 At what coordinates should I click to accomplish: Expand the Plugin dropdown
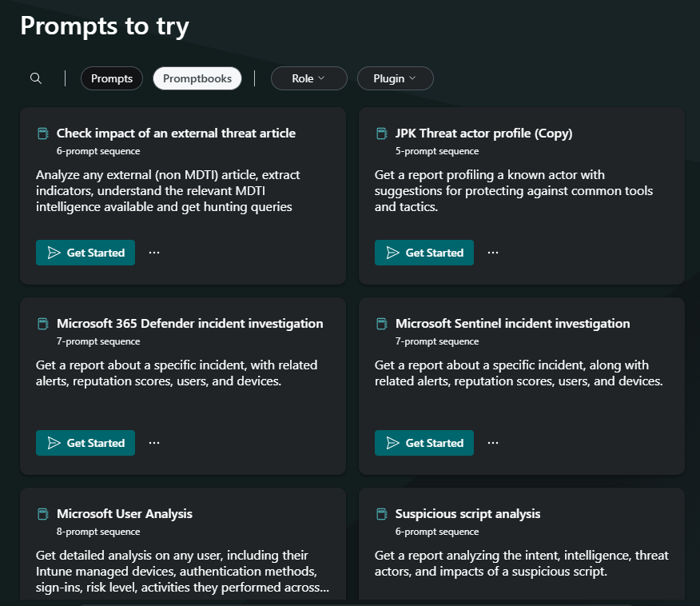pos(395,78)
